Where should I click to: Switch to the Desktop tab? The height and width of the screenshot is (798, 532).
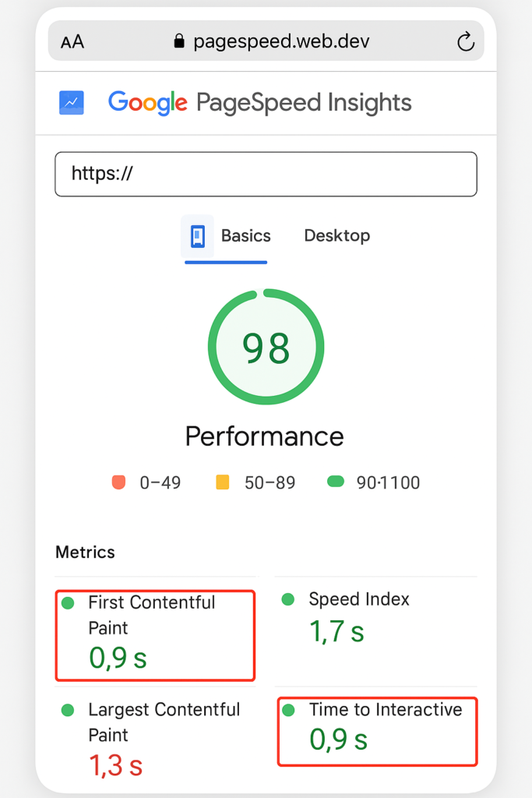click(x=336, y=235)
